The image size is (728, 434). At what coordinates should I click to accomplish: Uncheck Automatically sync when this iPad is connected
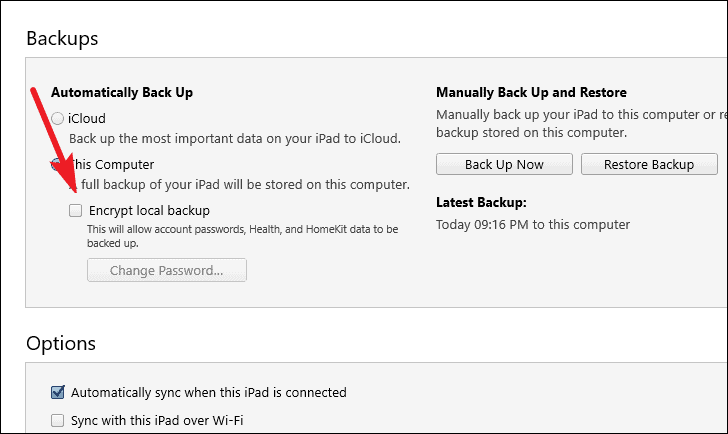tap(58, 392)
